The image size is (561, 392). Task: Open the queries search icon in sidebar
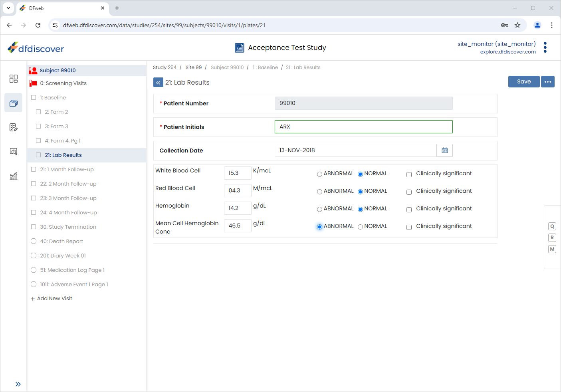point(14,152)
